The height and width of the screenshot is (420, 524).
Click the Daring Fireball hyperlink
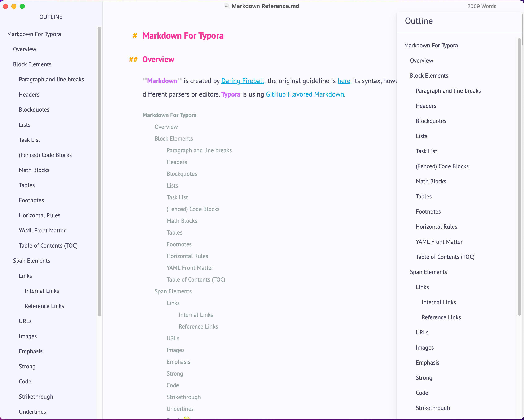coord(242,80)
